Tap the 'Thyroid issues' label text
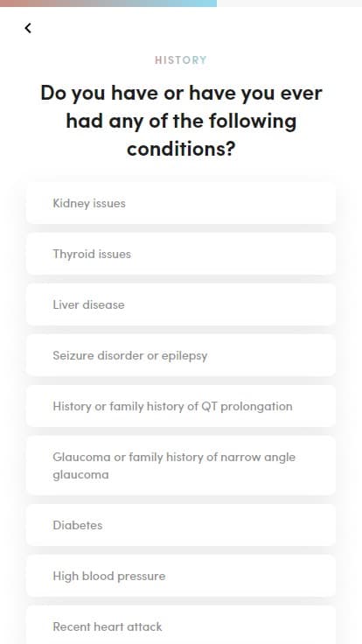The width and height of the screenshot is (362, 644). pos(92,254)
